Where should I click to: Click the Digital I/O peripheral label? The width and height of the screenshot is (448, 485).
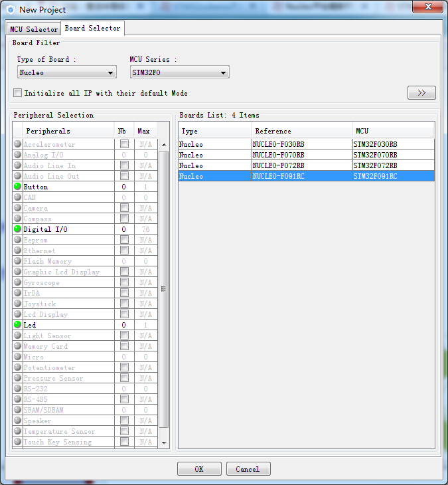click(x=45, y=229)
